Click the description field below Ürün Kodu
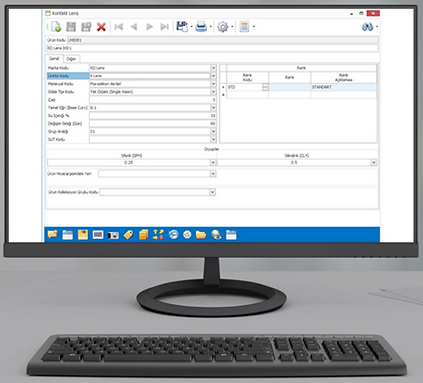 pyautogui.click(x=212, y=48)
